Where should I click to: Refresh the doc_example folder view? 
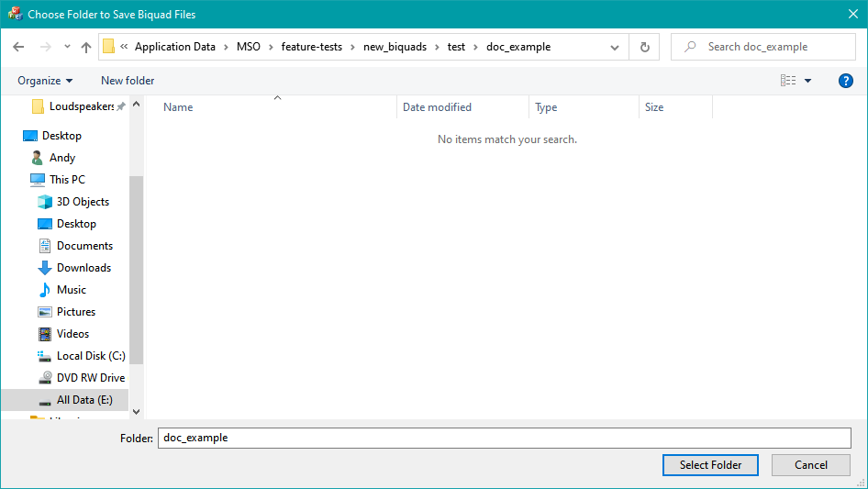click(x=644, y=47)
